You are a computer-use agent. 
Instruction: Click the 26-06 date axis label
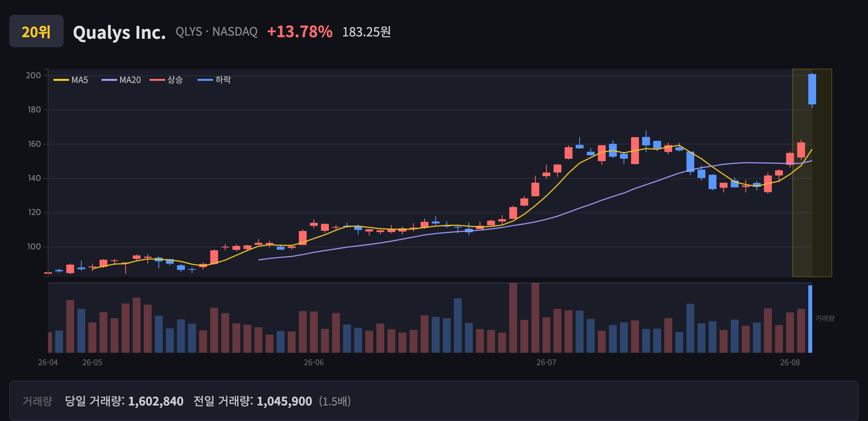point(314,362)
